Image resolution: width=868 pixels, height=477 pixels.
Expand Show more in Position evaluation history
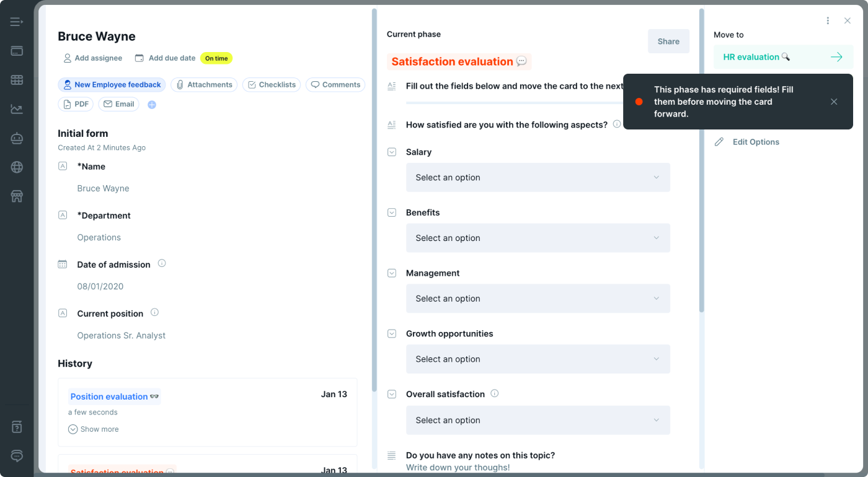93,429
